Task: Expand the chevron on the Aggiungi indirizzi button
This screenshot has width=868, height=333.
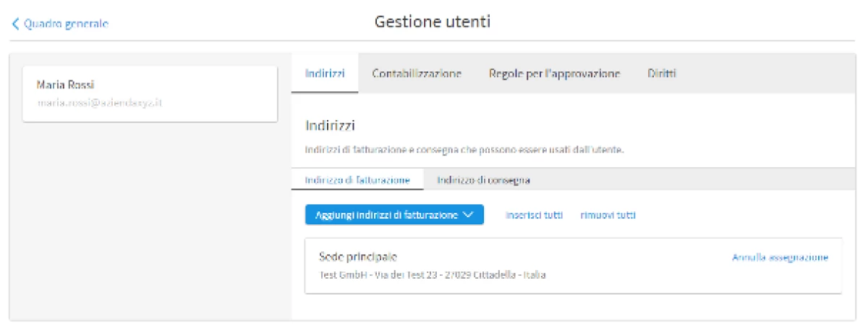Action: tap(467, 215)
